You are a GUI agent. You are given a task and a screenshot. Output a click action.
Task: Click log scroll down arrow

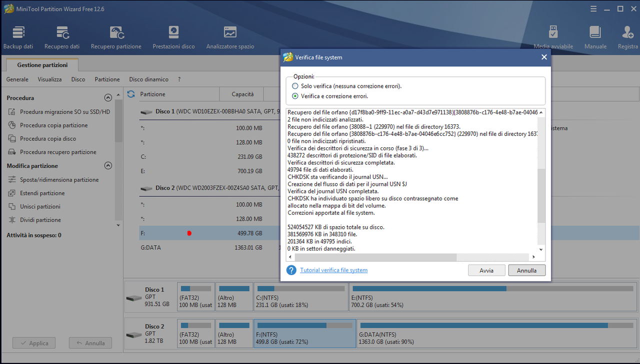541,249
